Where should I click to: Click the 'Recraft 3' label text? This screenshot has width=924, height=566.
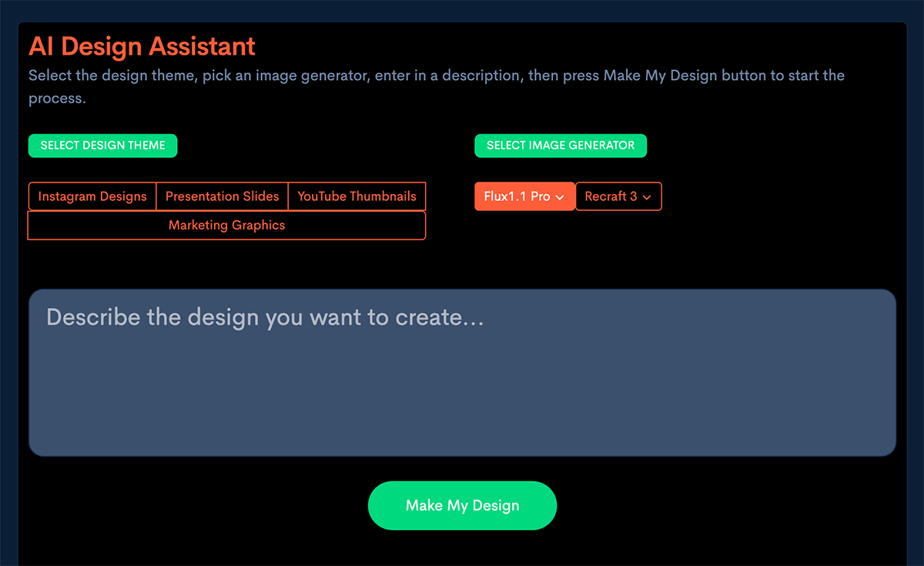coord(611,196)
